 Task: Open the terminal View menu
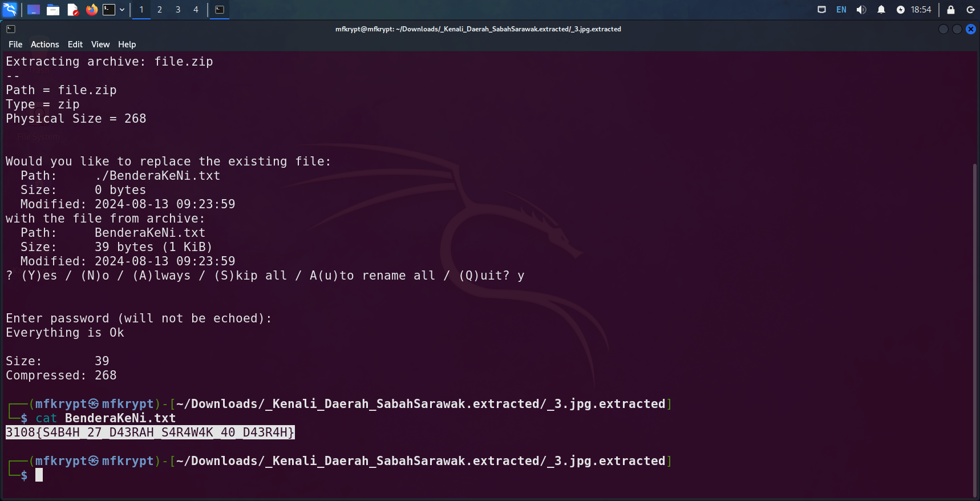pyautogui.click(x=100, y=45)
